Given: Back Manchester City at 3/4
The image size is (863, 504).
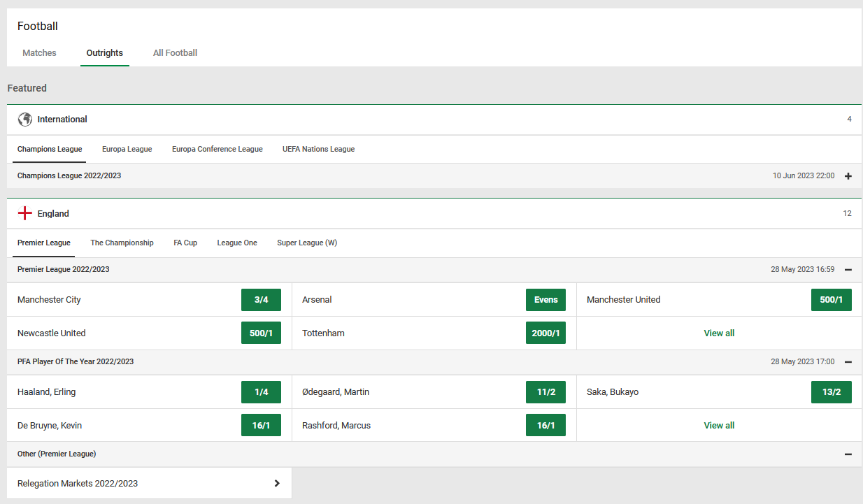Looking at the screenshot, I should [261, 299].
